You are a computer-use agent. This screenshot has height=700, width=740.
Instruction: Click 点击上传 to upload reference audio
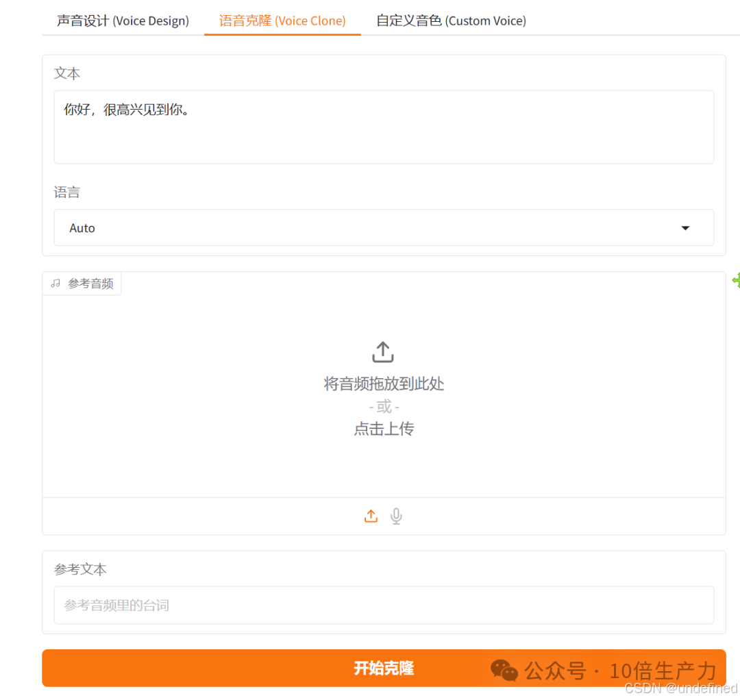coord(384,429)
